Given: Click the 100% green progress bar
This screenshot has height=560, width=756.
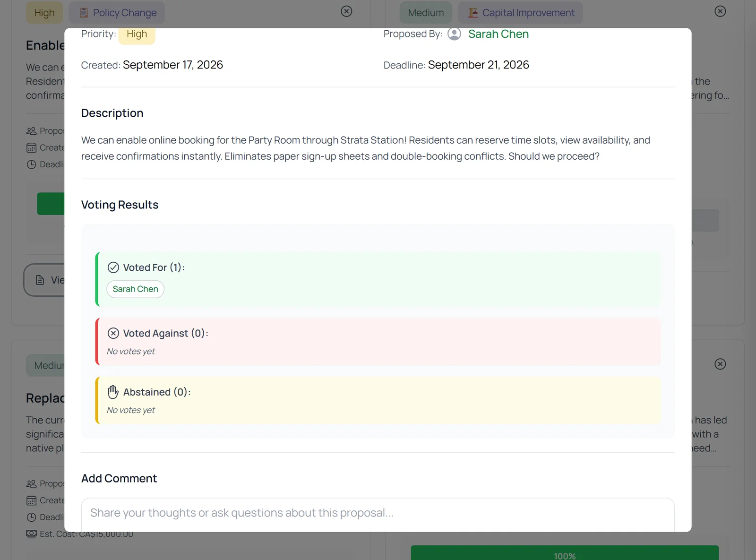Looking at the screenshot, I should 565,553.
